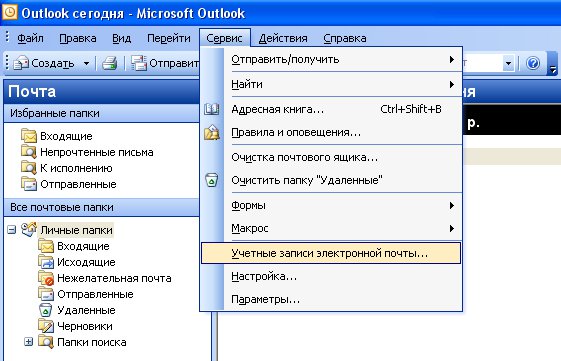
Task: Click Отправленные folder icon in Избранные папки
Action: (29, 184)
